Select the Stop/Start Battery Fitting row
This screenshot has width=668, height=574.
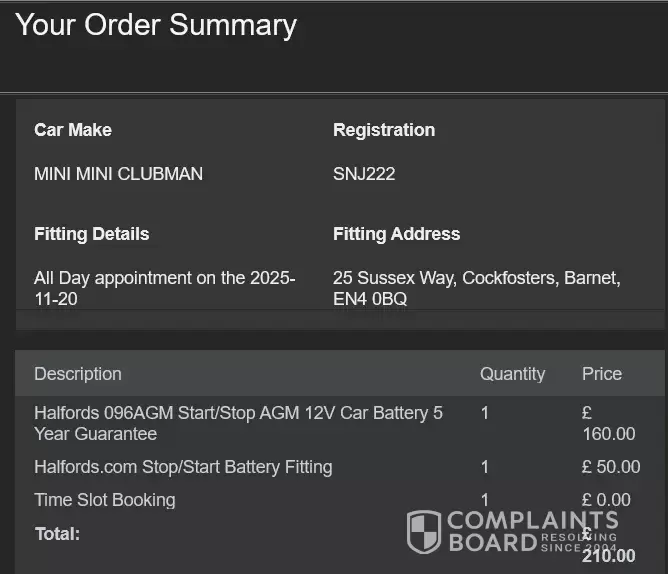[x=183, y=467]
